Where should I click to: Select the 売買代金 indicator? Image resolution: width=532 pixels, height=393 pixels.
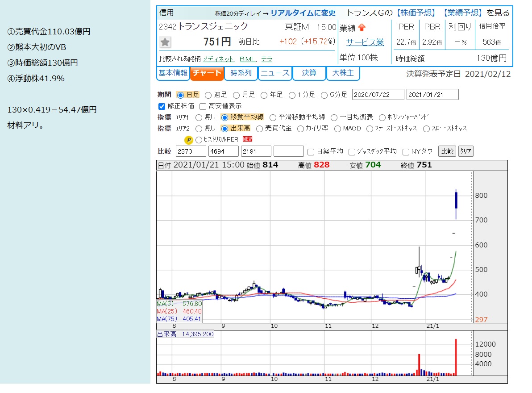coord(259,129)
